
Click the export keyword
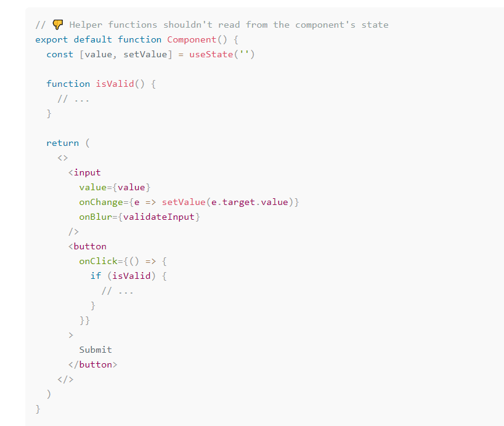pos(51,39)
